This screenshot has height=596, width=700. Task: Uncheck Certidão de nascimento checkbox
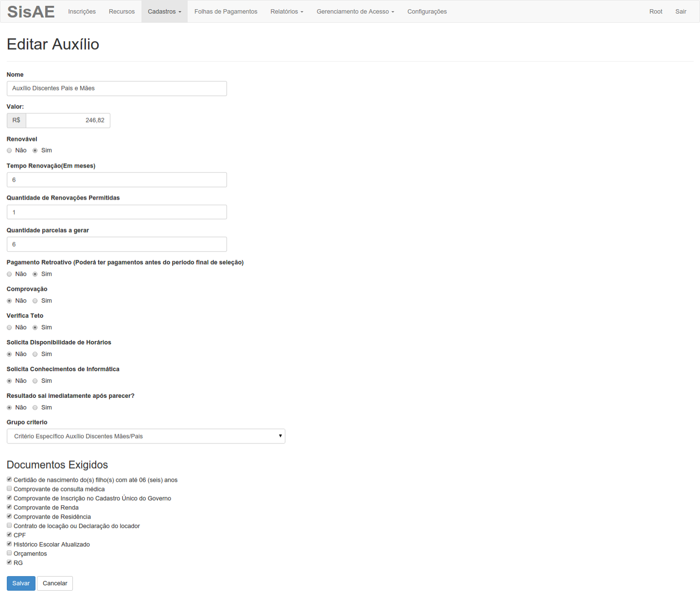click(9, 479)
